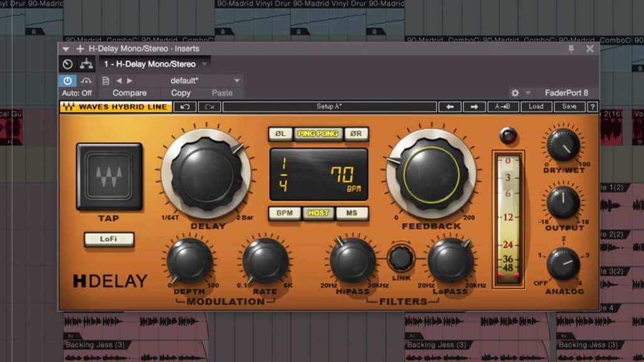Save the current preset
Screen dimensions: 644x362
569,106
